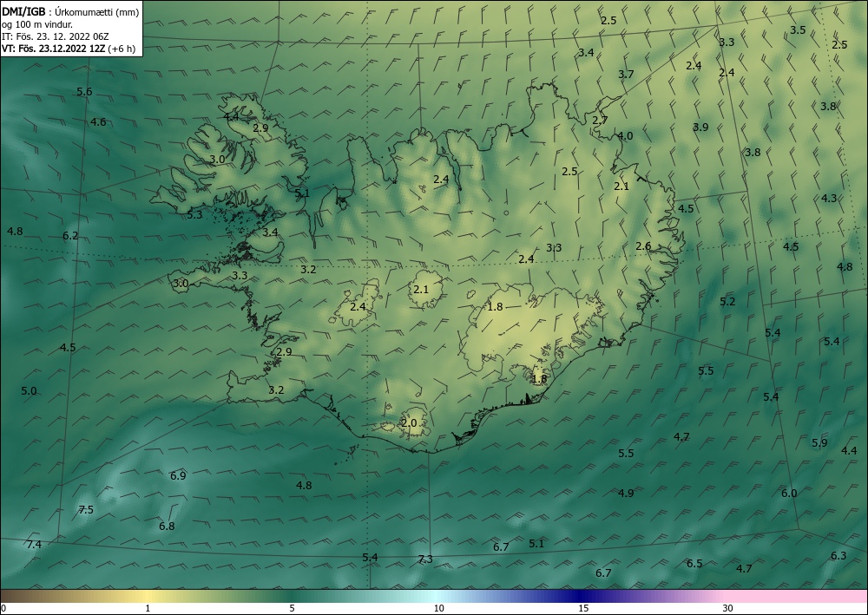Click the map value 2.7
The image size is (868, 615).
coord(600,120)
